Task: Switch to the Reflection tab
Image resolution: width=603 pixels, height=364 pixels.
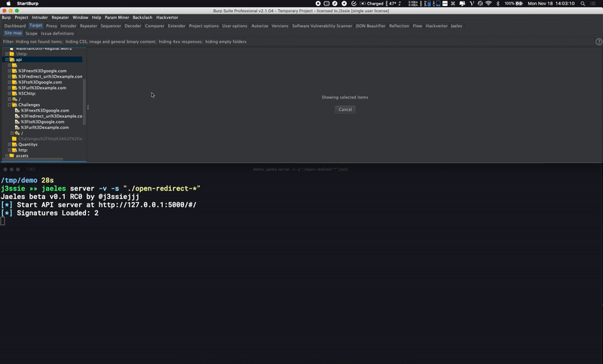Action: [x=399, y=26]
